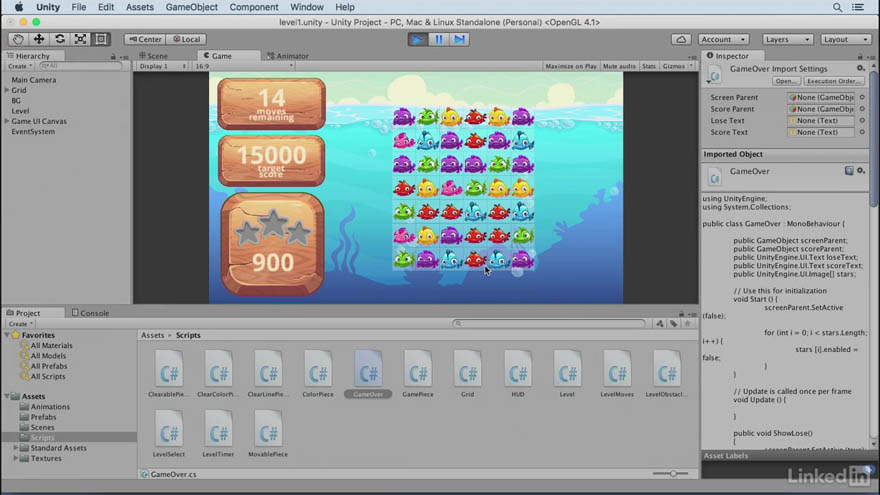Select the HUD script icon
The image size is (880, 495).
click(517, 370)
